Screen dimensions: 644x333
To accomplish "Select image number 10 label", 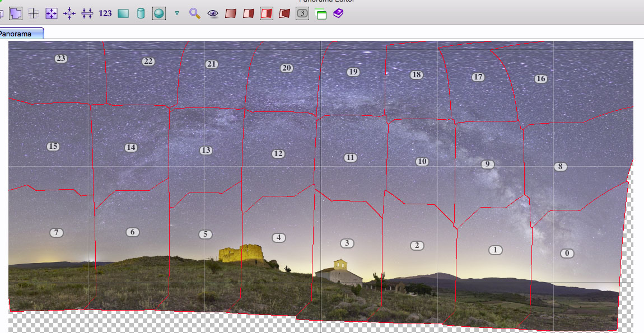I will (422, 161).
